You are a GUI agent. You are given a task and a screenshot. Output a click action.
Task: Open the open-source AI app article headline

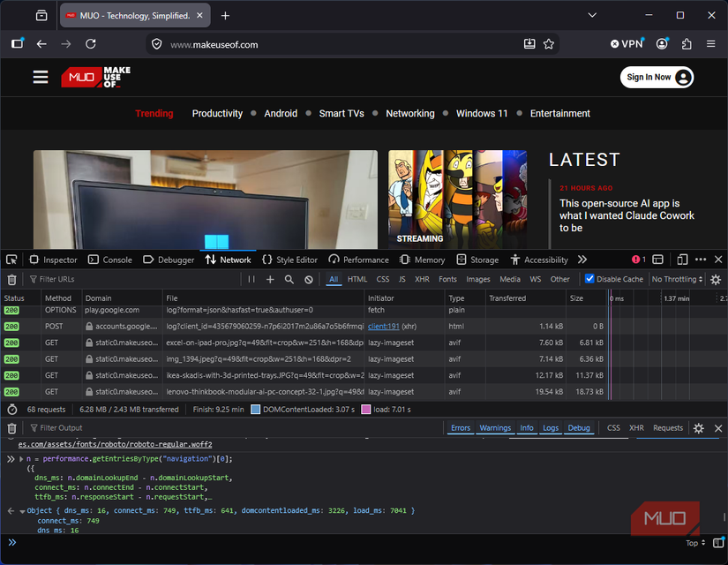pos(627,215)
